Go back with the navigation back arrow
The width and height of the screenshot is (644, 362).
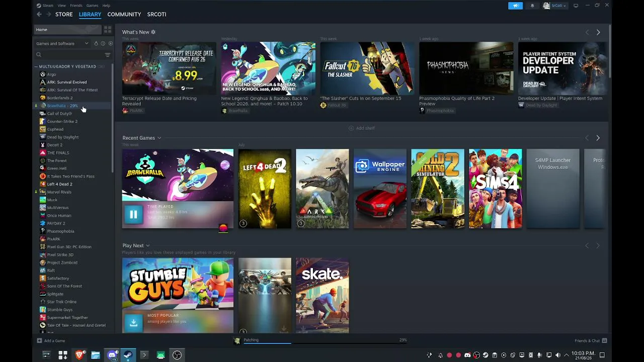click(x=39, y=14)
